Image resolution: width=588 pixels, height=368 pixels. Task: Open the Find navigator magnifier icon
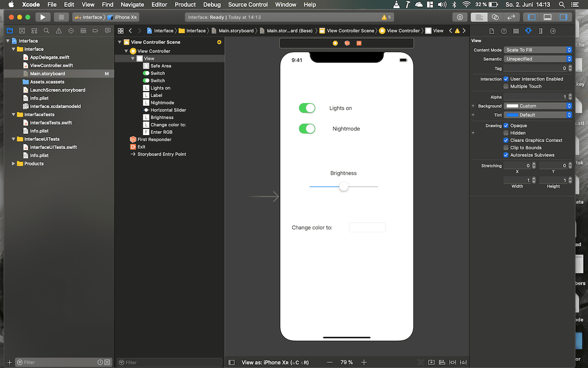pos(46,31)
